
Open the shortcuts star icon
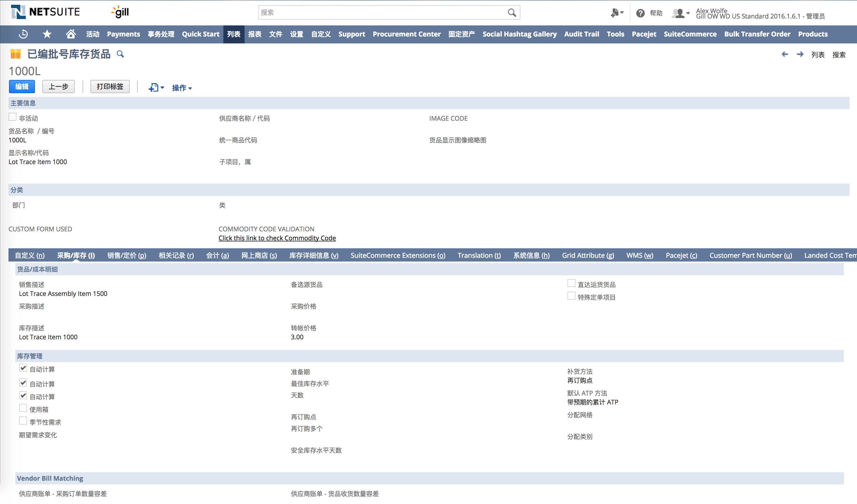click(x=47, y=34)
